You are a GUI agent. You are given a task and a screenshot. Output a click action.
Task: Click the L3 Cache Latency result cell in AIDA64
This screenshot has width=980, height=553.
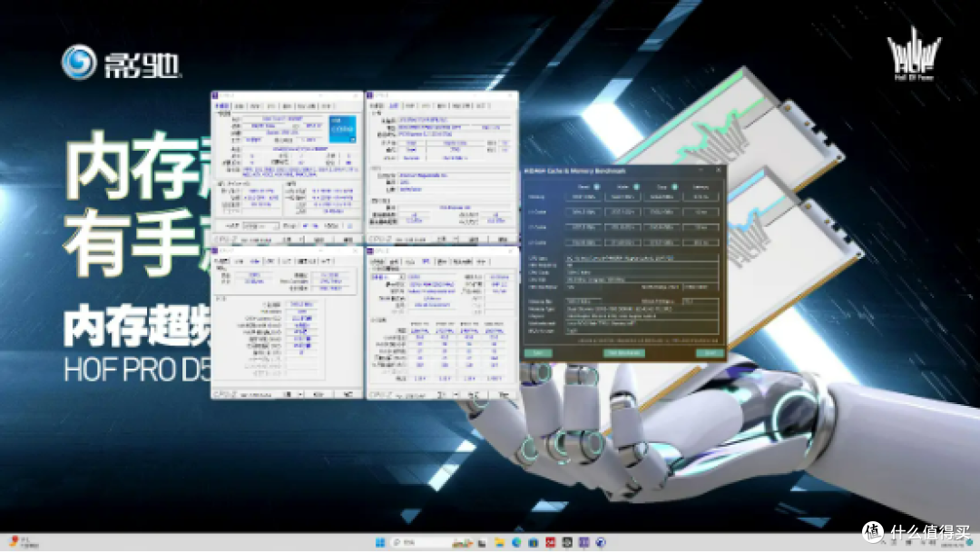click(701, 242)
